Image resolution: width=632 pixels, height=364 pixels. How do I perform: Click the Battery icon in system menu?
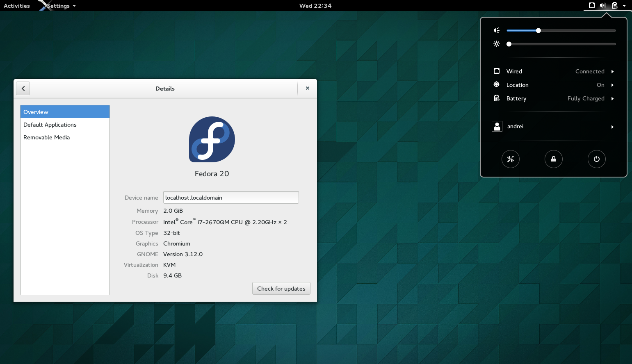click(497, 98)
